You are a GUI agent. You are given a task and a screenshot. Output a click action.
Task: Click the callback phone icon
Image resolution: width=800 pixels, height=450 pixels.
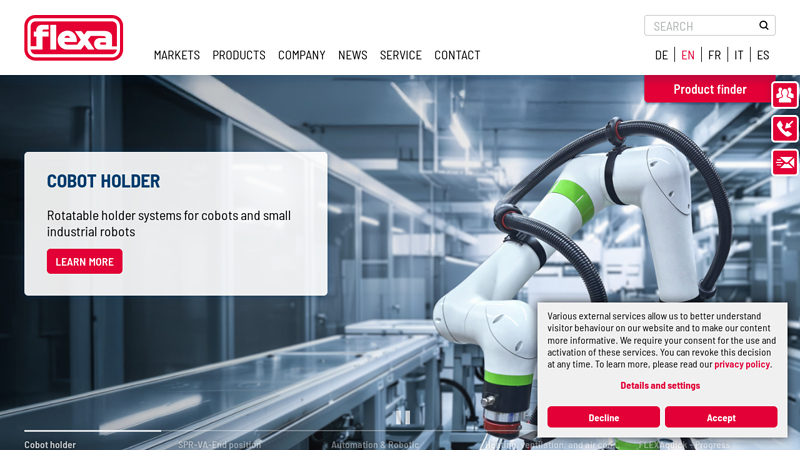(785, 128)
